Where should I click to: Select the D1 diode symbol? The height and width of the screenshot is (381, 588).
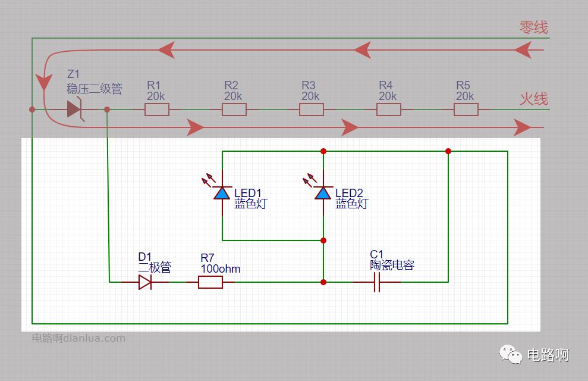145,282
